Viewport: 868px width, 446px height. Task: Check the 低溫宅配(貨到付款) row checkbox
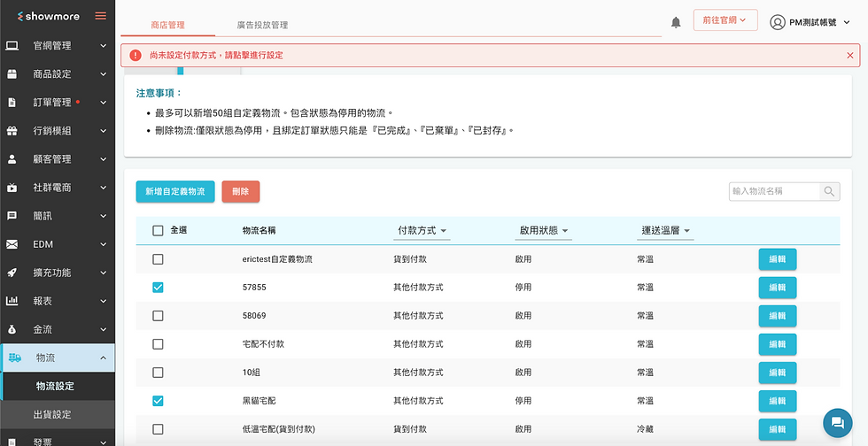point(158,429)
